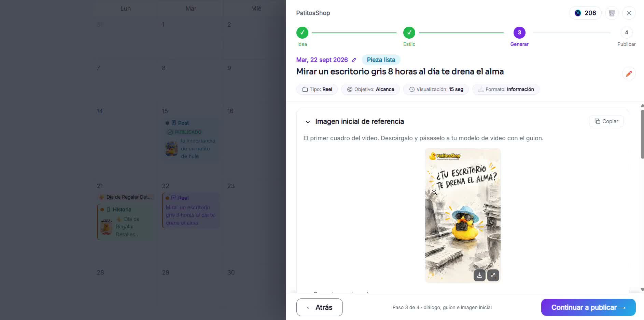Click the Paso 3 de 4 footer text
Image resolution: width=644 pixels, height=320 pixels.
tap(442, 307)
